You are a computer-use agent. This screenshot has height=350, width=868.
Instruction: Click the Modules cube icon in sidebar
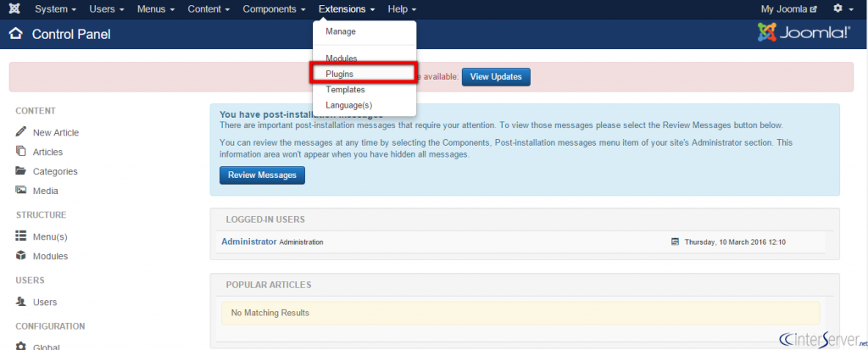click(x=21, y=255)
